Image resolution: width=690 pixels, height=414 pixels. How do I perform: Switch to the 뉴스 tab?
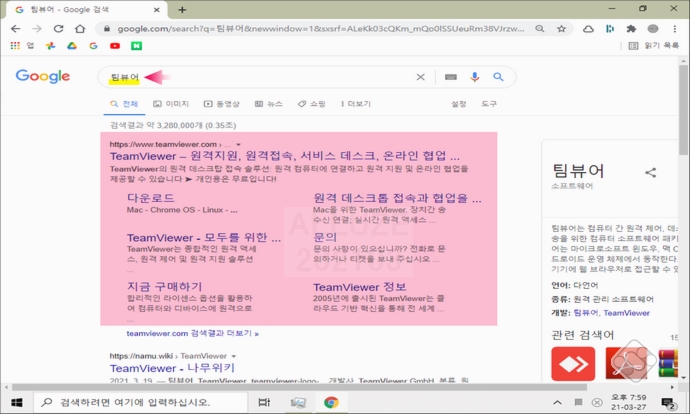(x=268, y=104)
